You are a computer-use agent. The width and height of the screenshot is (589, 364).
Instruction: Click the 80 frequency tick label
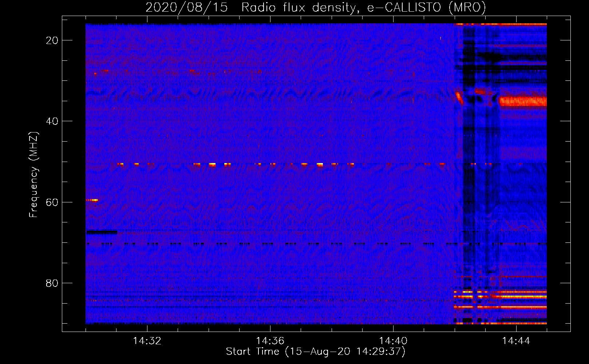(x=52, y=283)
